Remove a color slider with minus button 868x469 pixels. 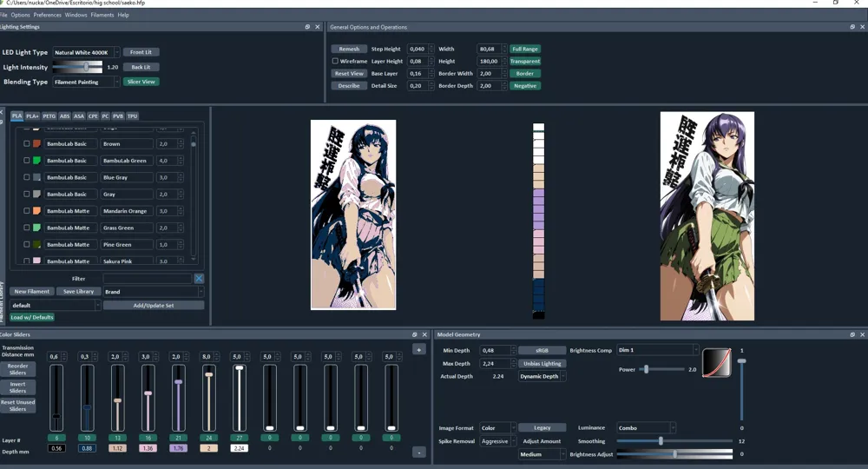tap(419, 452)
